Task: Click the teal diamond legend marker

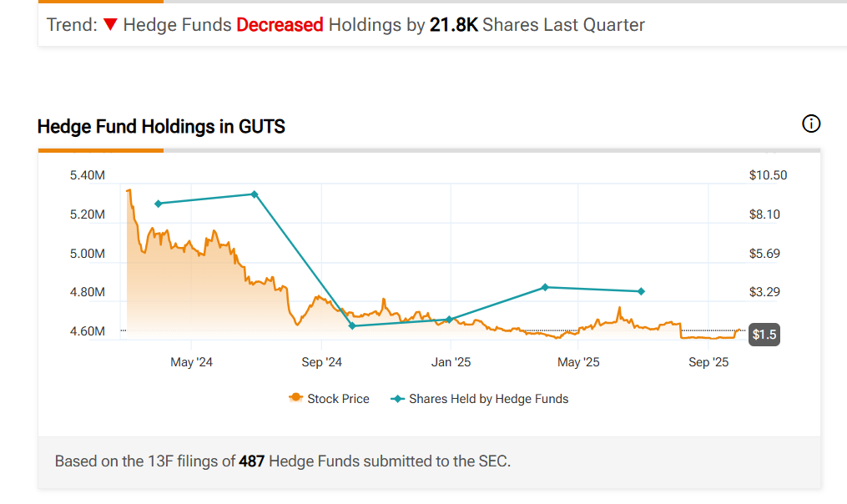Action: click(x=397, y=399)
